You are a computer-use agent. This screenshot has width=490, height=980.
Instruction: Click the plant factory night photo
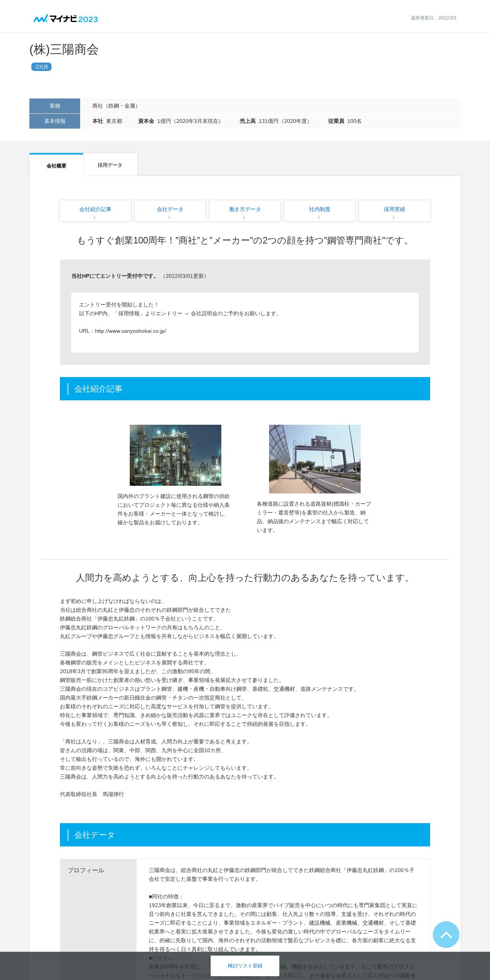tap(175, 455)
